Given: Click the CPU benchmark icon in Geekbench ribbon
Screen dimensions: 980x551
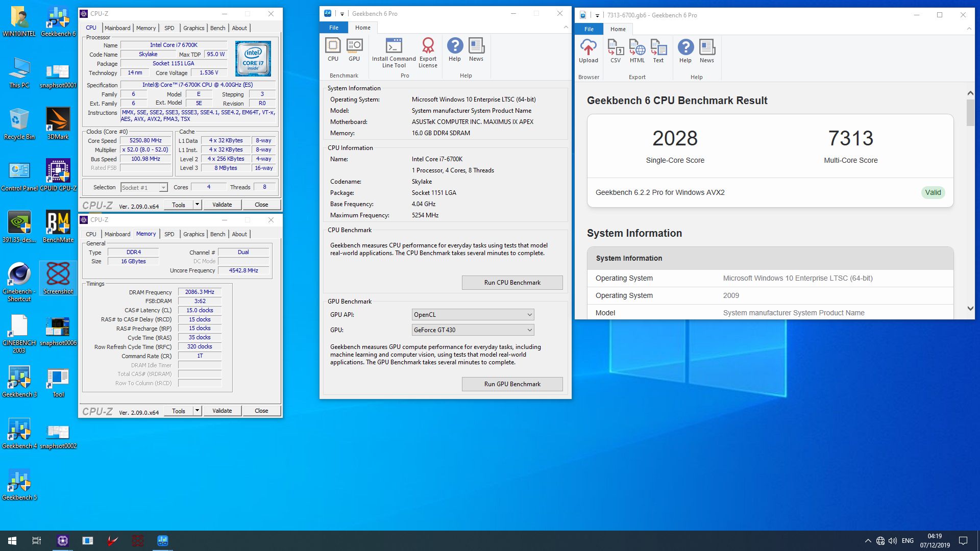Looking at the screenshot, I should (333, 50).
